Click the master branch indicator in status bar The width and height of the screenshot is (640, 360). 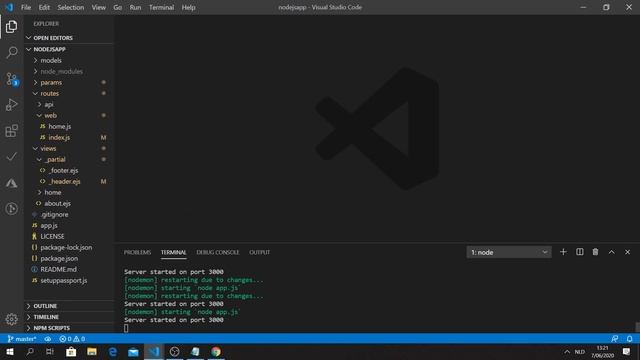click(22, 339)
